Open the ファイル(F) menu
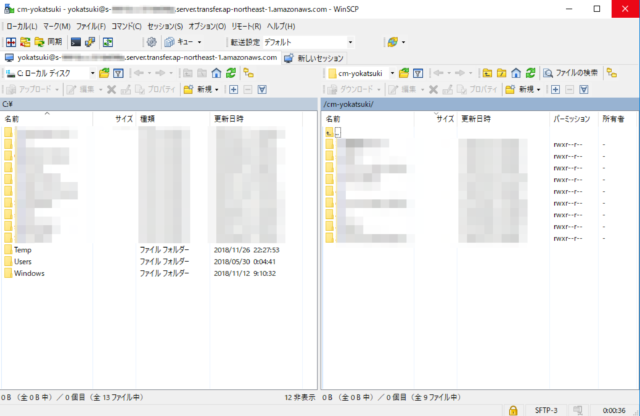 (91, 27)
